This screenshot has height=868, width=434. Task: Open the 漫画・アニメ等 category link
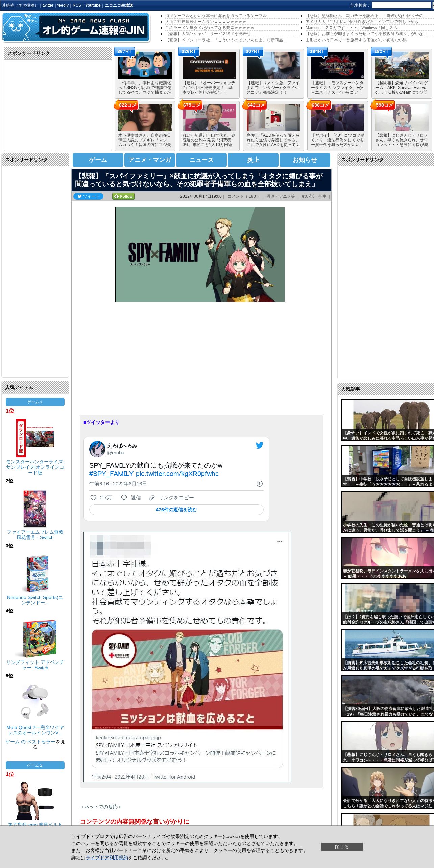281,196
